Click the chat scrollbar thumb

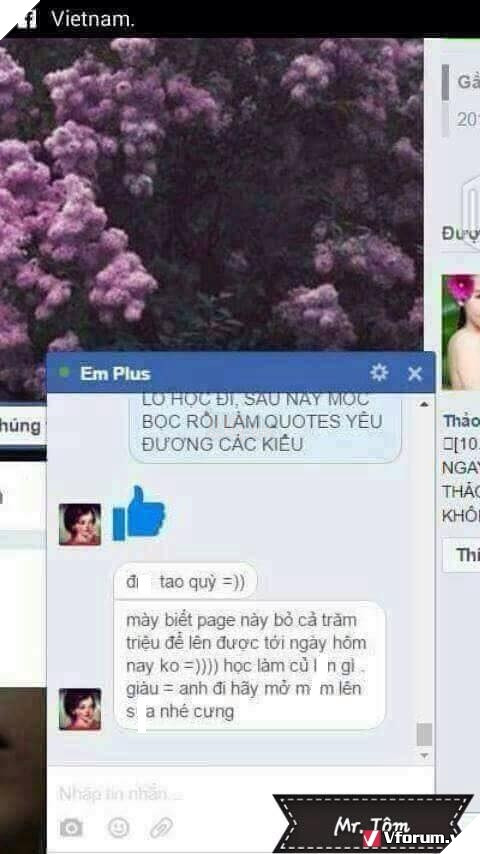(x=424, y=734)
